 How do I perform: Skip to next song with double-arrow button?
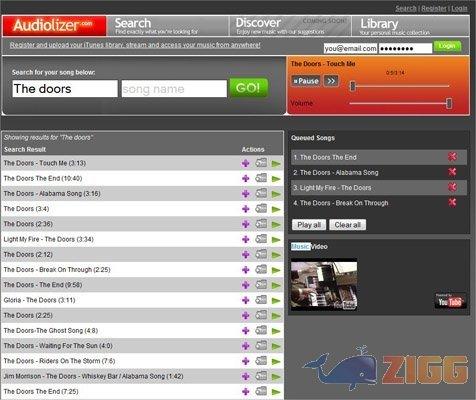(331, 81)
